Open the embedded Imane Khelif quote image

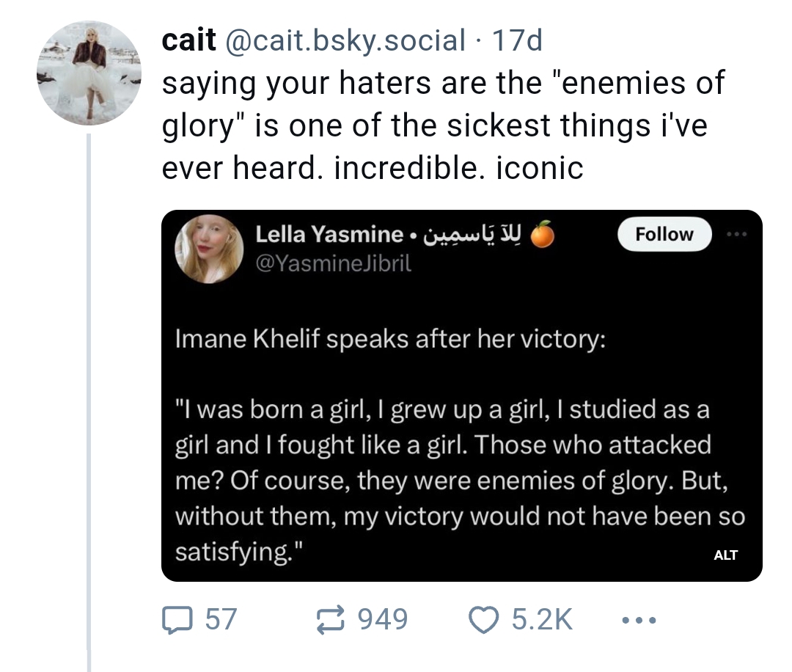[461, 395]
